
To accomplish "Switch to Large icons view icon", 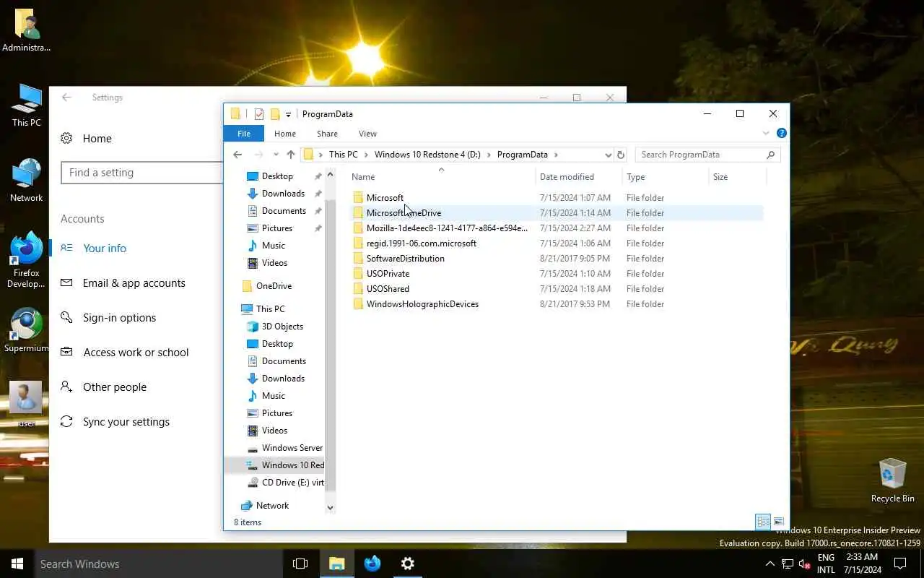I will (779, 522).
